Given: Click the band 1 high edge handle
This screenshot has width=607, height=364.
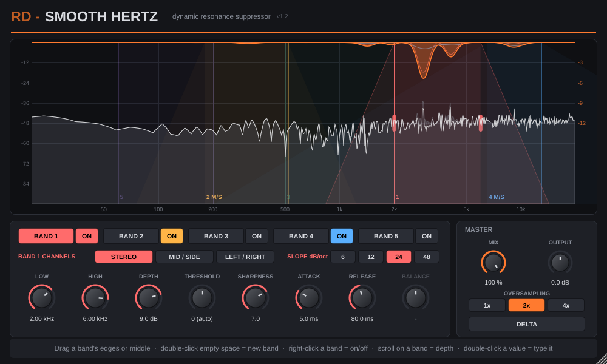Looking at the screenshot, I should pyautogui.click(x=481, y=123).
